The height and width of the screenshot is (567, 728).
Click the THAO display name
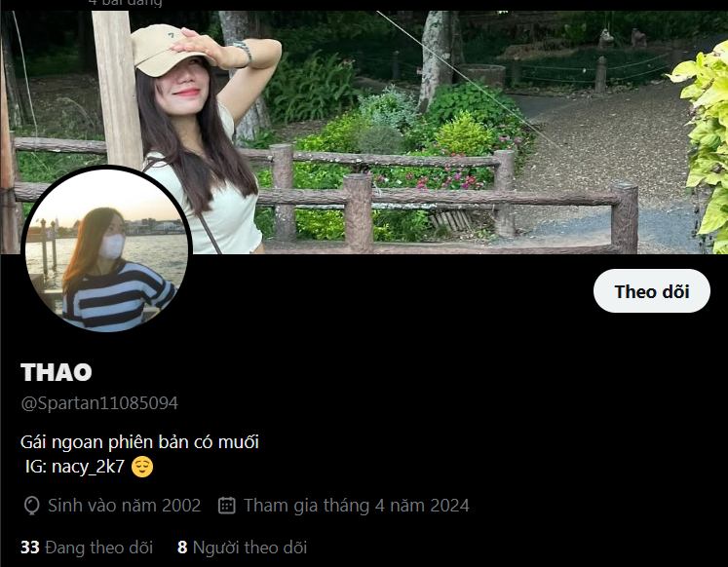[x=57, y=372]
